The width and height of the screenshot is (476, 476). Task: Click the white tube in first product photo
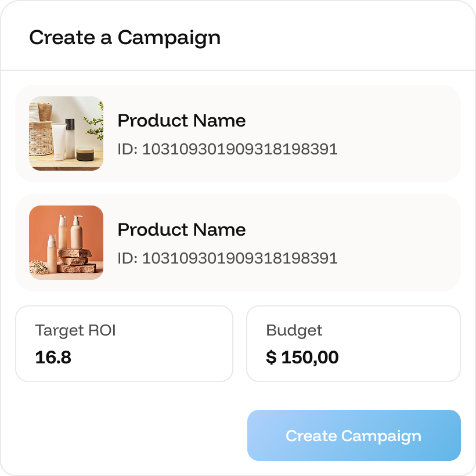pos(59,141)
